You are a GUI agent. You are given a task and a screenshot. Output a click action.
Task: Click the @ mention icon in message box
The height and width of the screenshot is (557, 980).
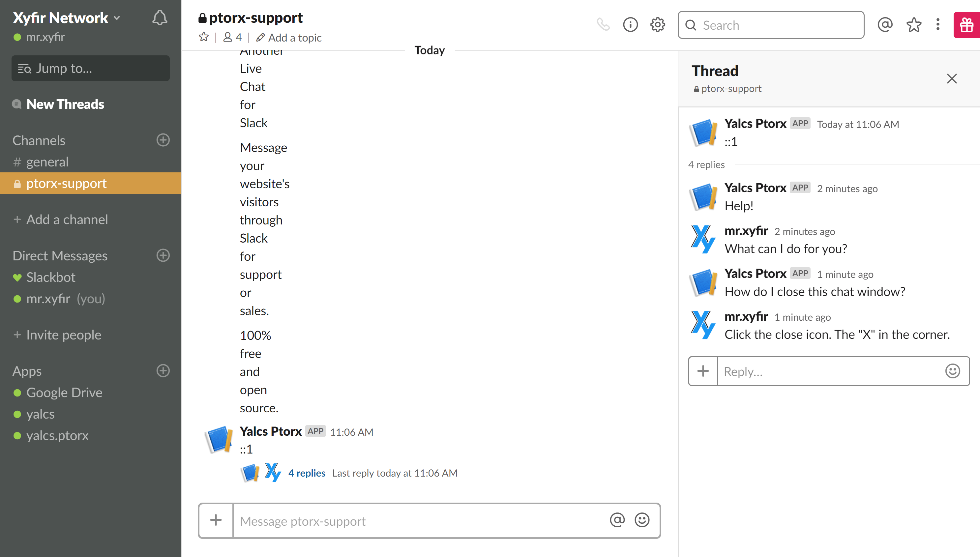(x=617, y=520)
